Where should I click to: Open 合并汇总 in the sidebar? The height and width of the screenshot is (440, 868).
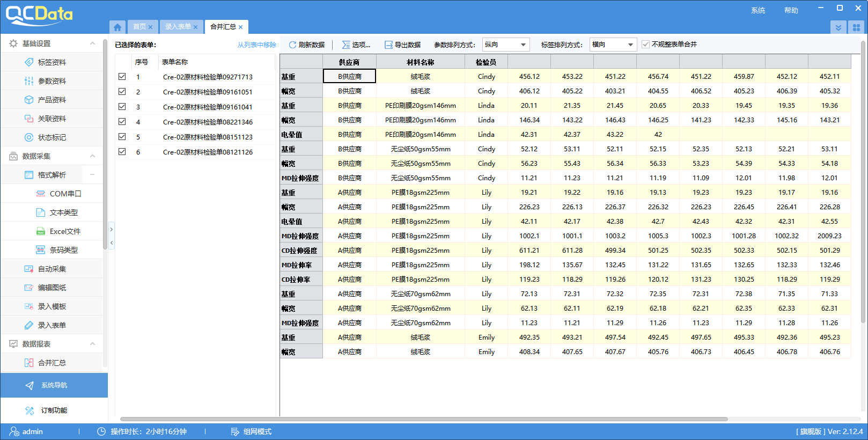click(x=52, y=363)
